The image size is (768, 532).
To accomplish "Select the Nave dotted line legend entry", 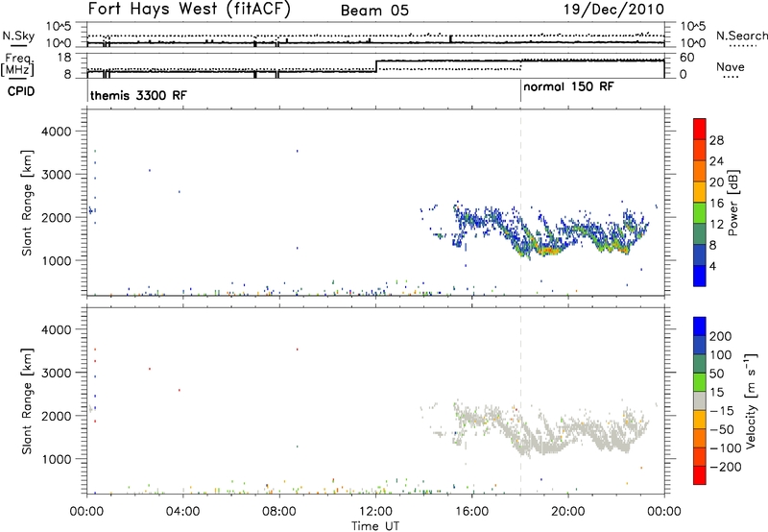I will coord(735,77).
